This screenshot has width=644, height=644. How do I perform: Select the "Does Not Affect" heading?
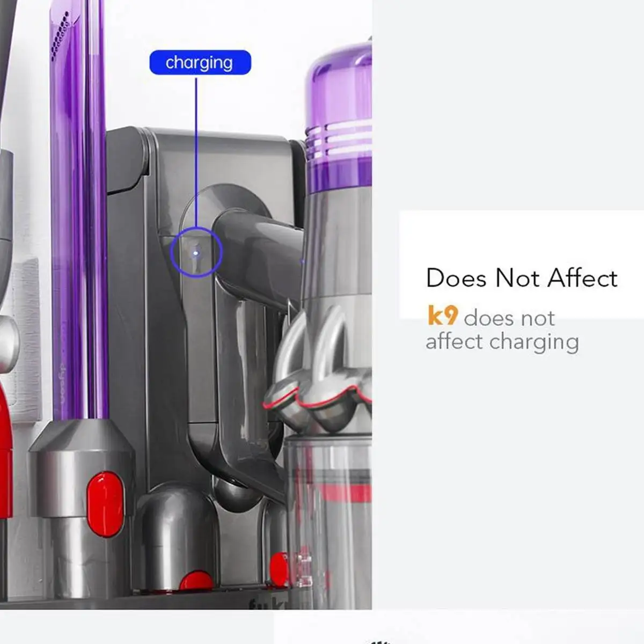pos(522,278)
